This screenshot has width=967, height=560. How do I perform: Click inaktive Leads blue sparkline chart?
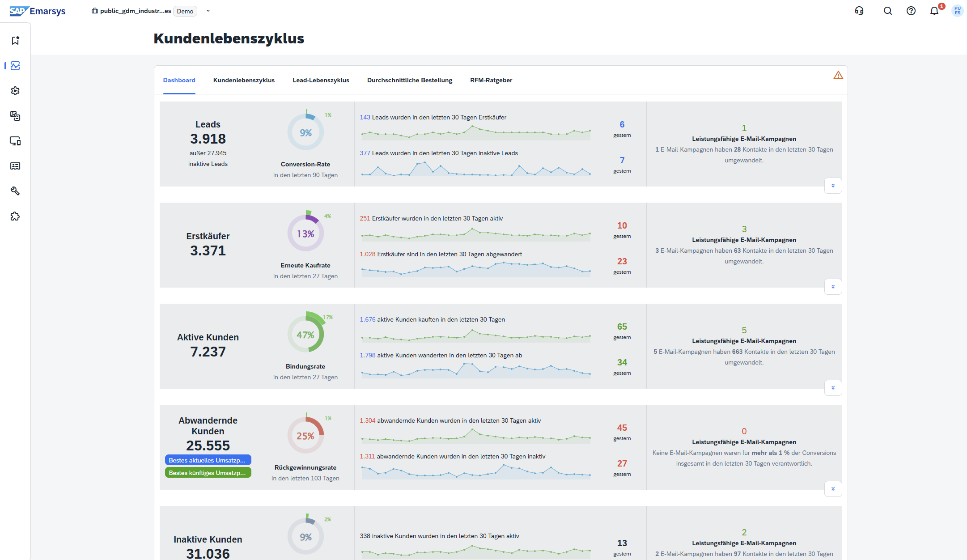click(476, 169)
